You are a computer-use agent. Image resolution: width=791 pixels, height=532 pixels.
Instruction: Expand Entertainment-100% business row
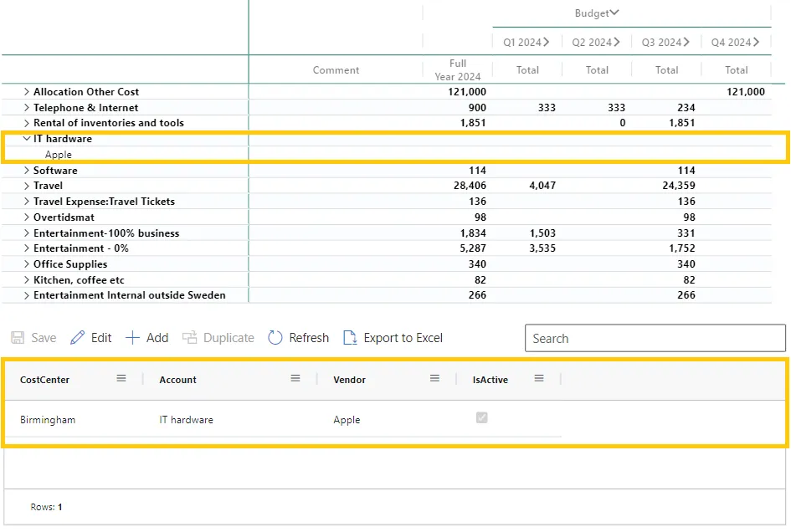coord(27,233)
